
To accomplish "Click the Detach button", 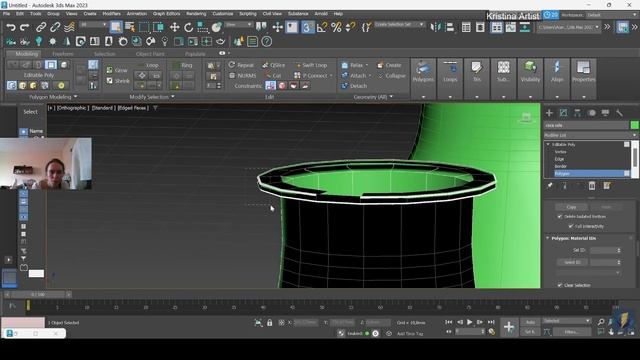I will tap(354, 86).
